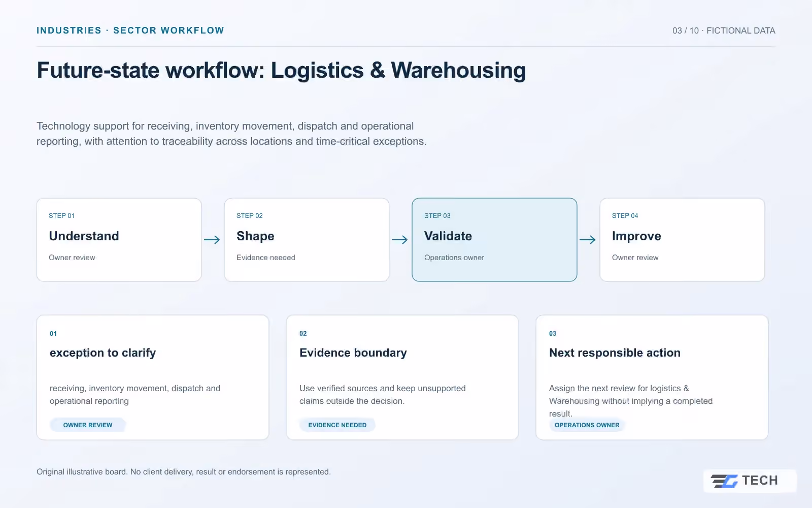Click the 'receiving, inventory movement' card description

pyautogui.click(x=135, y=395)
